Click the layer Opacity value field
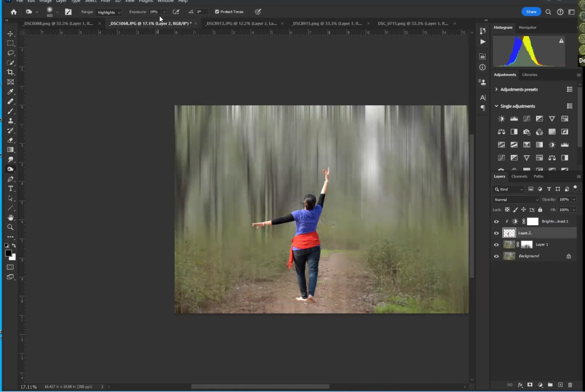 (x=564, y=199)
